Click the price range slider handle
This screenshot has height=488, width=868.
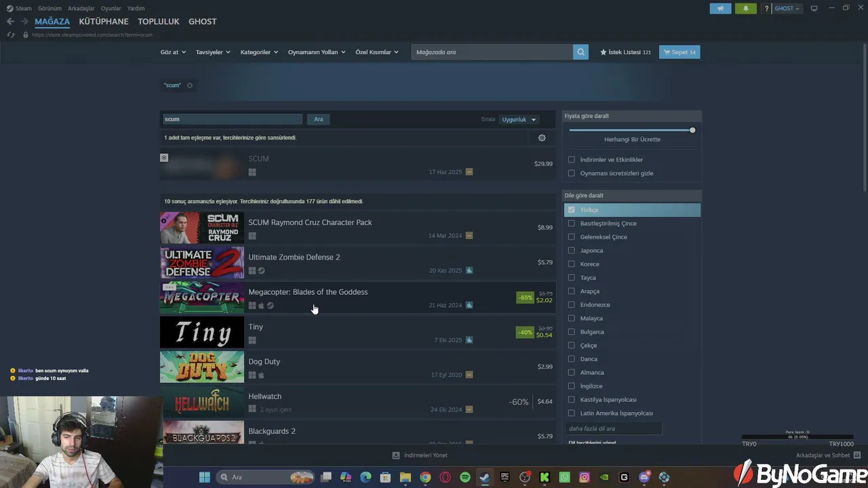(692, 130)
